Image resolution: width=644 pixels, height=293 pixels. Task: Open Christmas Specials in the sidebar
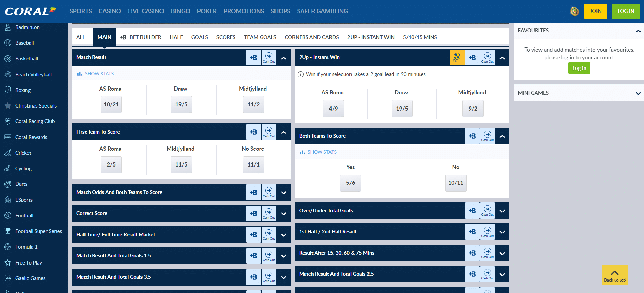[36, 106]
